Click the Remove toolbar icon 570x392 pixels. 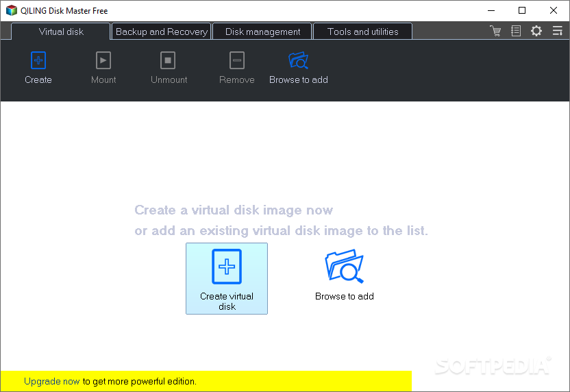pos(236,60)
